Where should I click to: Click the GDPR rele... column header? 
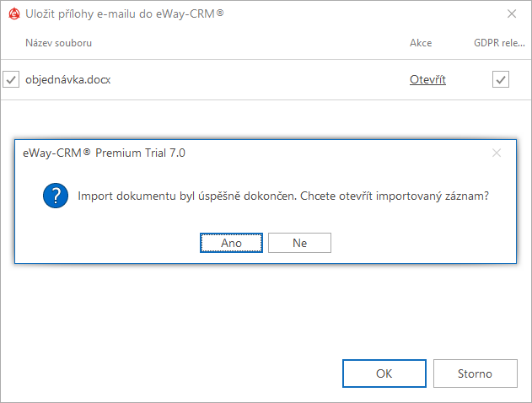499,43
